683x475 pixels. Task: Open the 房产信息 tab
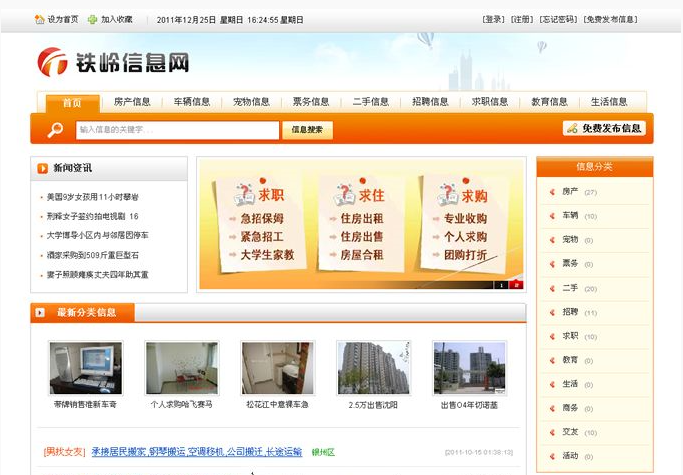tap(132, 102)
